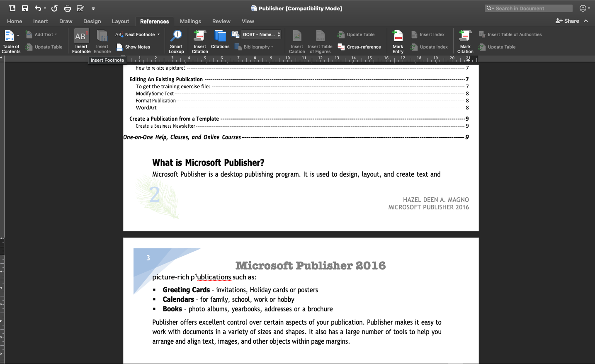
Task: Go to Next Footnote
Action: click(135, 34)
